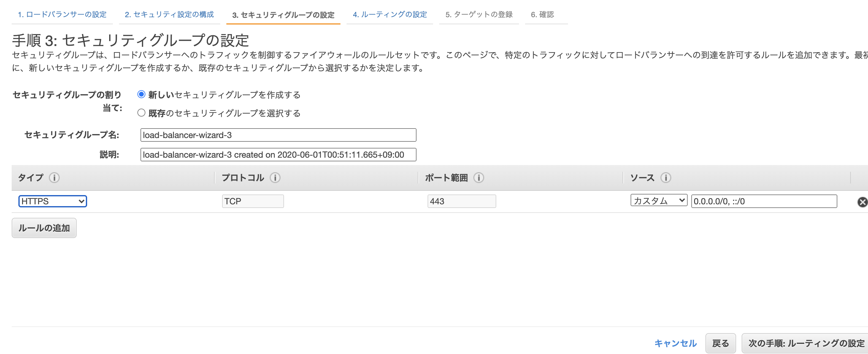Delete the HTTPS rule with the X icon
The image size is (868, 354).
tap(862, 202)
